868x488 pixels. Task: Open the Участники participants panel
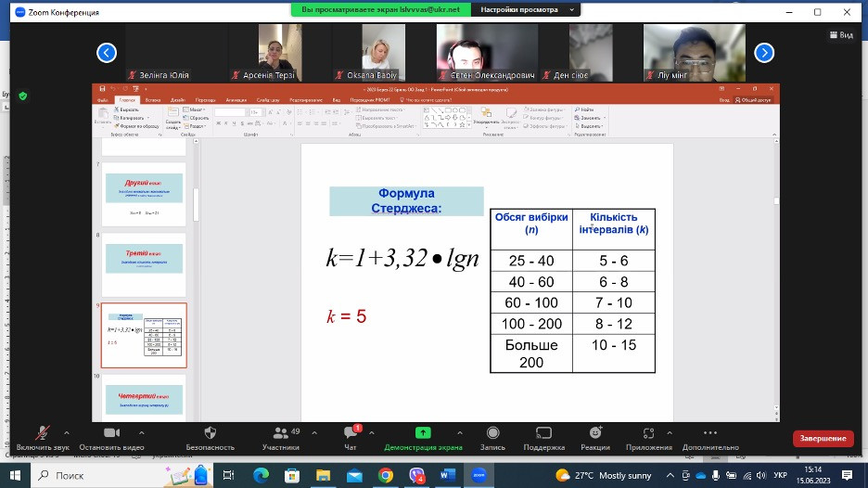[281, 438]
